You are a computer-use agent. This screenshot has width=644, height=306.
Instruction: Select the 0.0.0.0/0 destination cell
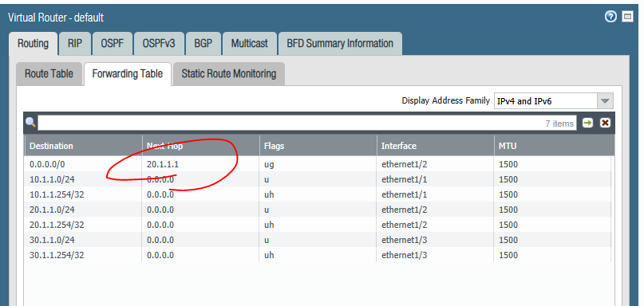47,164
